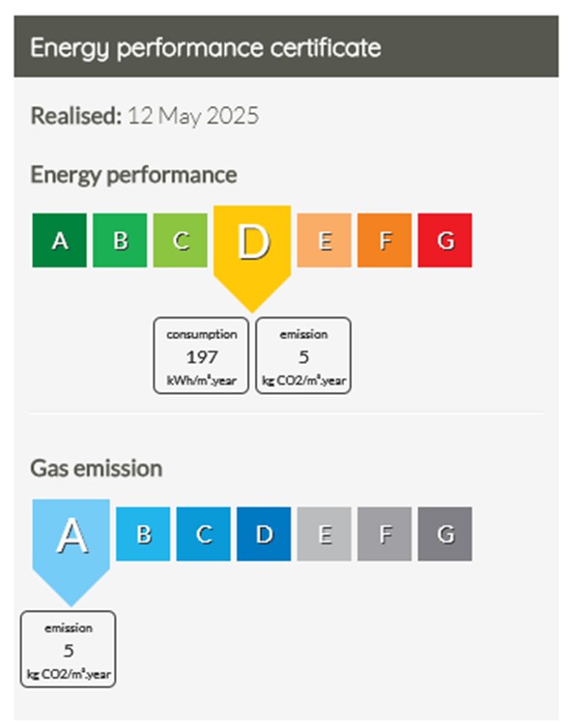Click the consumption 197 kWh box
This screenshot has width=568, height=728.
pos(201,355)
